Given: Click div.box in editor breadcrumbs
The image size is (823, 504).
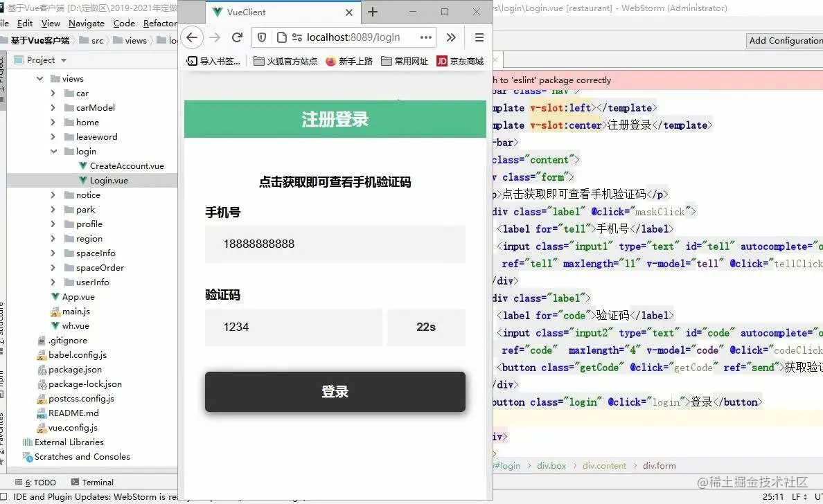Looking at the screenshot, I should point(551,466).
